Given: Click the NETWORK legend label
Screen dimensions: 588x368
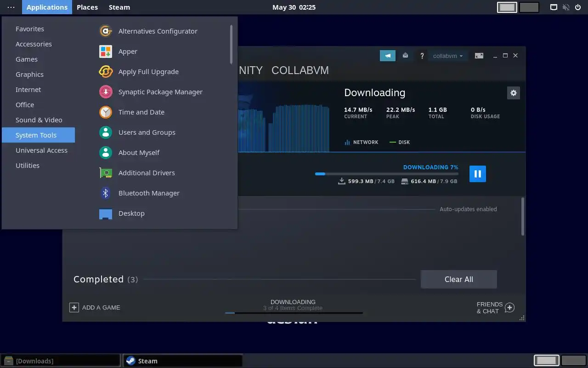Looking at the screenshot, I should pos(366,142).
